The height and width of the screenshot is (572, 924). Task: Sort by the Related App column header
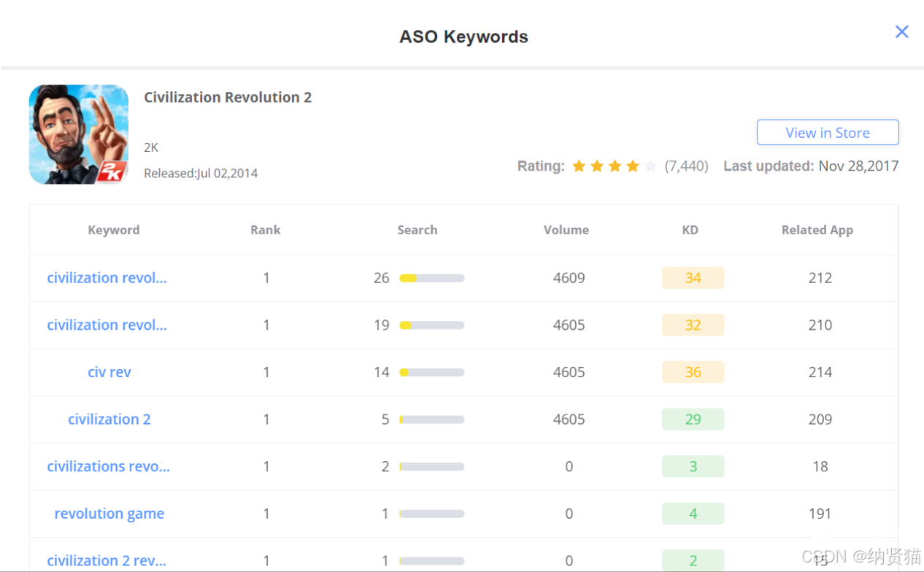click(x=817, y=230)
